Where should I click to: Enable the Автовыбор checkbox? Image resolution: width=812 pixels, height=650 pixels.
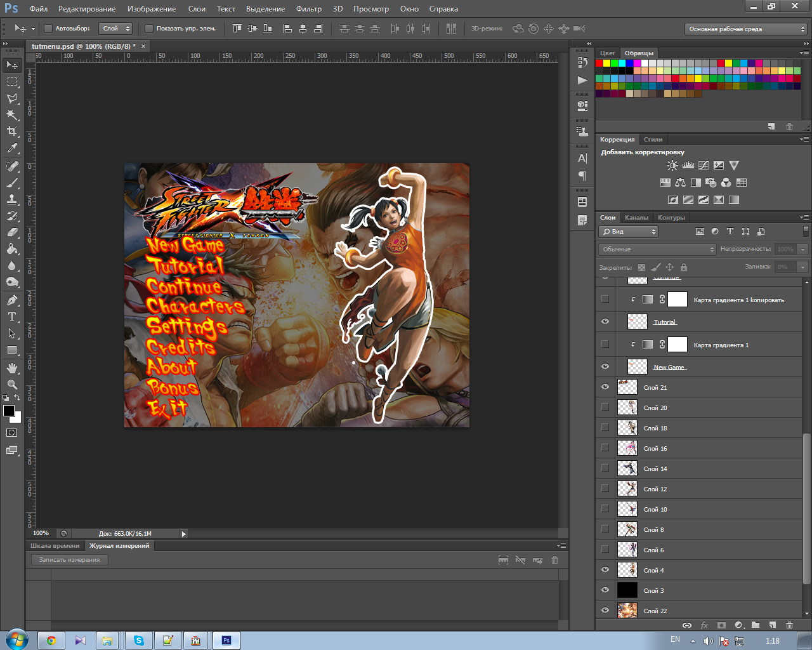click(x=48, y=29)
